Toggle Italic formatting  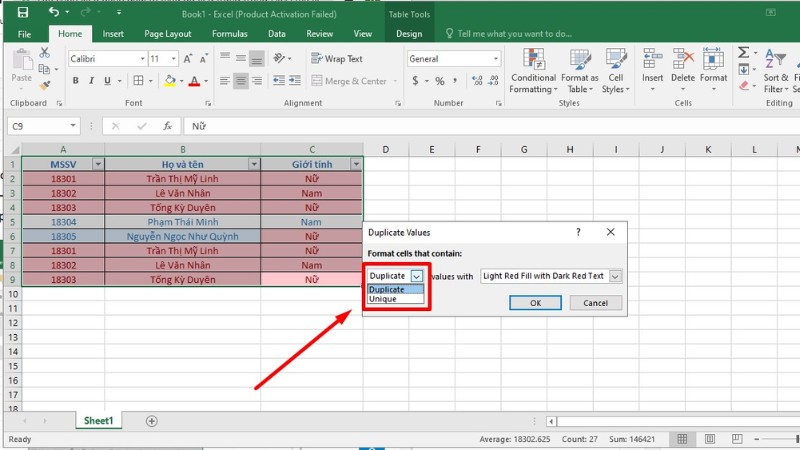91,81
